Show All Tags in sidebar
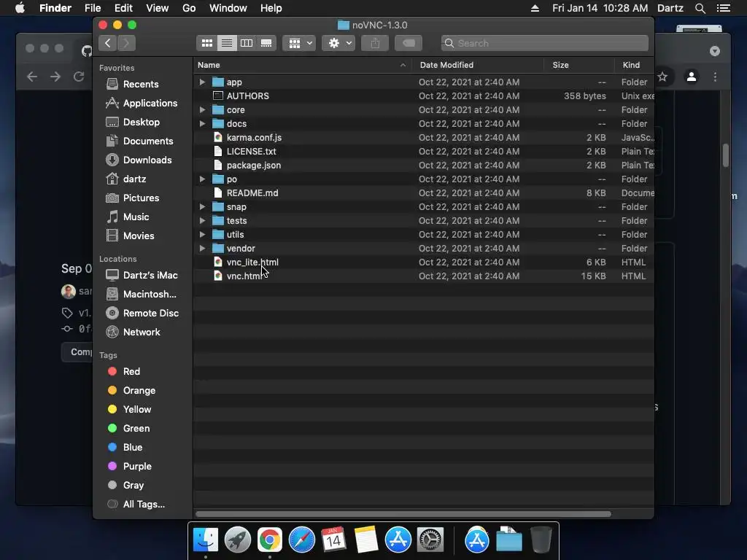Screen dimensions: 747x560 click(142, 505)
